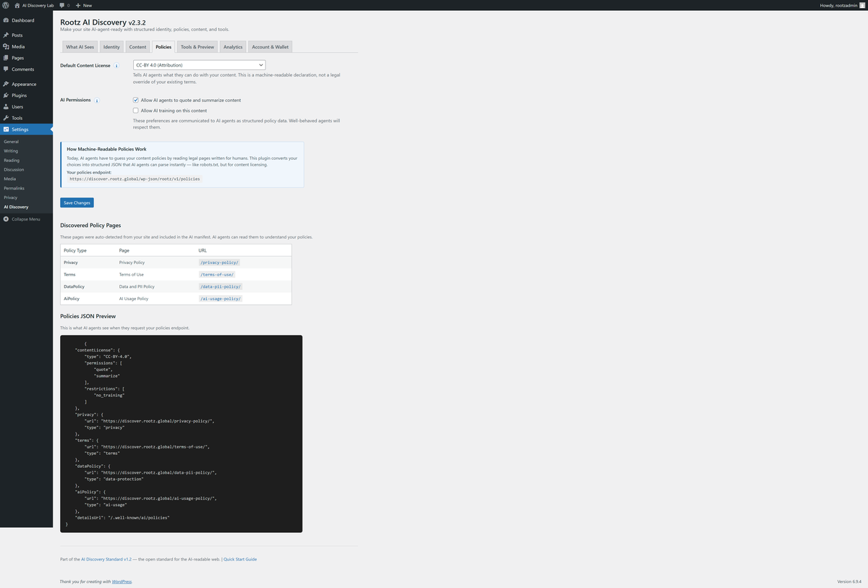The image size is (868, 588).
Task: Switch to the Analytics tab
Action: [x=232, y=46]
